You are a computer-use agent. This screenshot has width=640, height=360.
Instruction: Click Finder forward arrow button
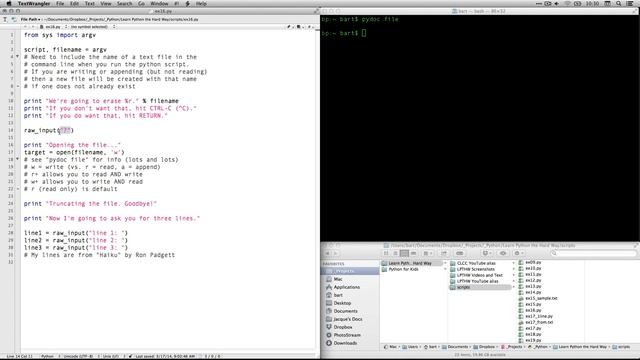tap(336, 253)
